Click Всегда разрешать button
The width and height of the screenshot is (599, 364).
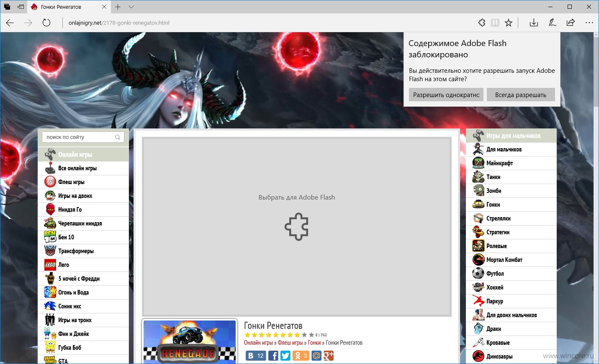[x=521, y=95]
